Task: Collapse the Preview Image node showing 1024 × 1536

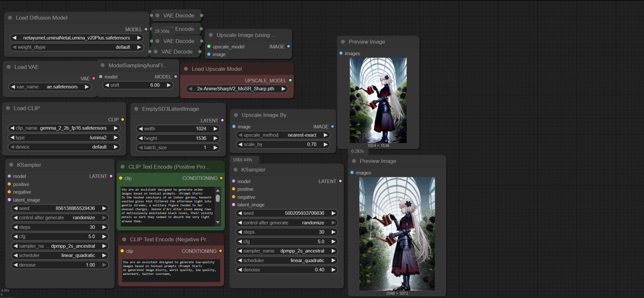Action: coord(343,42)
